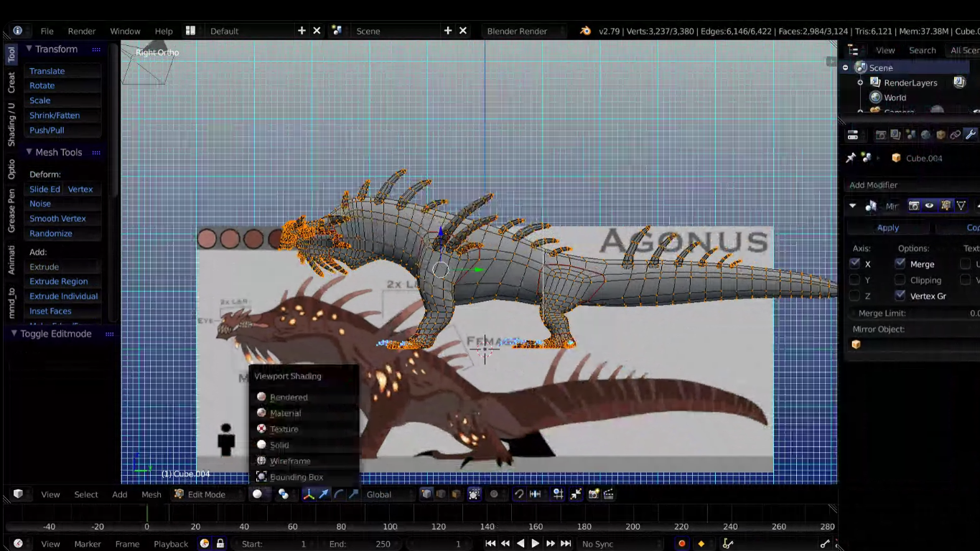
Task: Apply the Mirror modifier
Action: coord(888,227)
